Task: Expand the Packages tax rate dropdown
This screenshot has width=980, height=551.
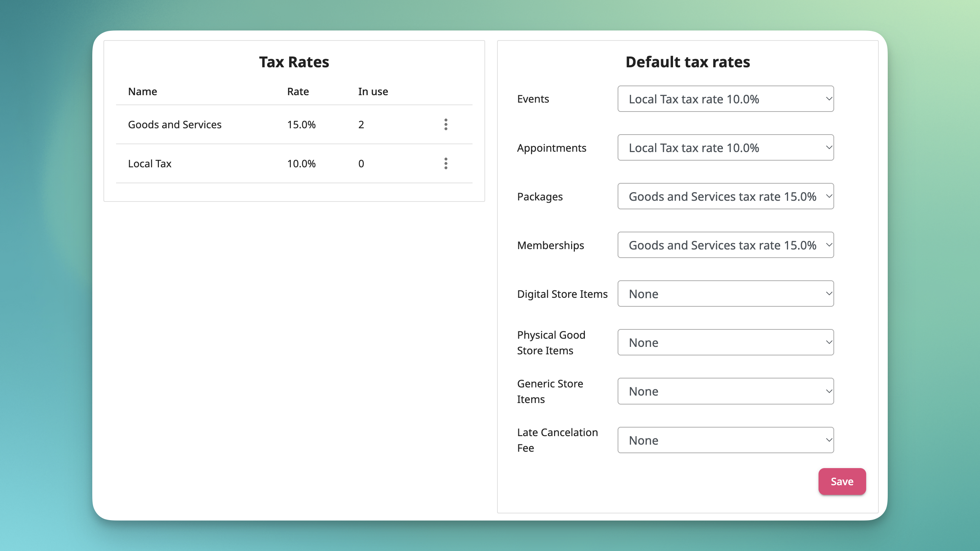Action: coord(726,196)
